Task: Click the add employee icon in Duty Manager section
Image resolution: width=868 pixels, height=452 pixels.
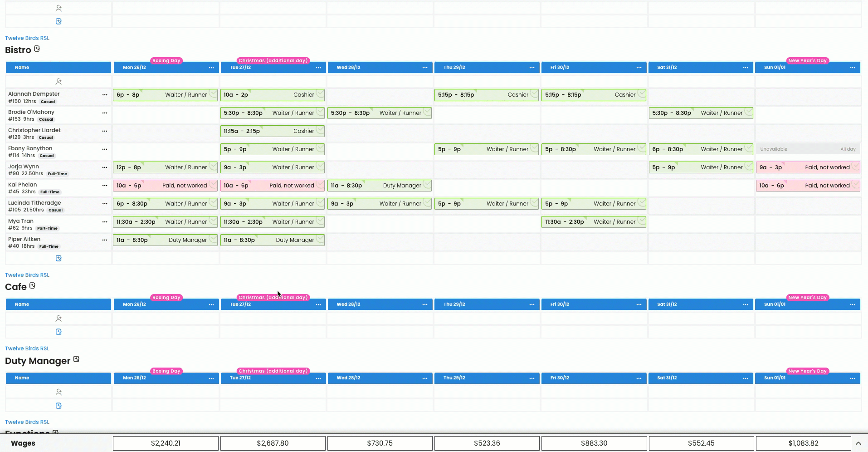Action: 59,392
